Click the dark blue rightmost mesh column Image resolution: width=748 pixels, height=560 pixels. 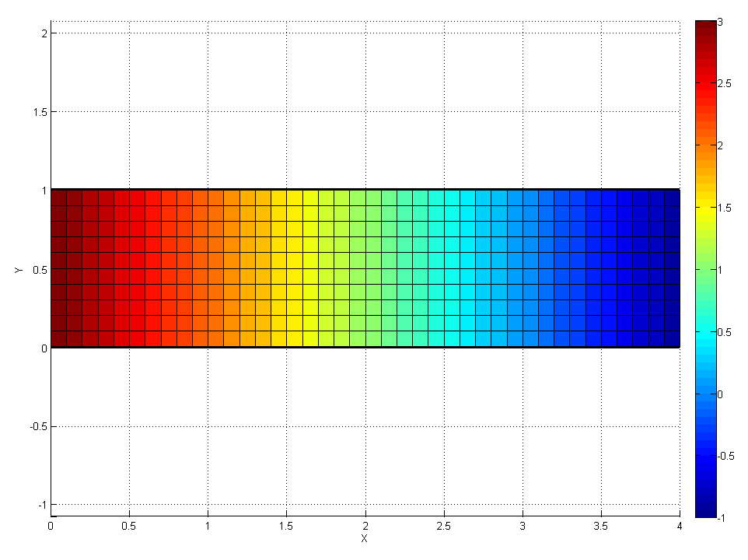click(672, 268)
